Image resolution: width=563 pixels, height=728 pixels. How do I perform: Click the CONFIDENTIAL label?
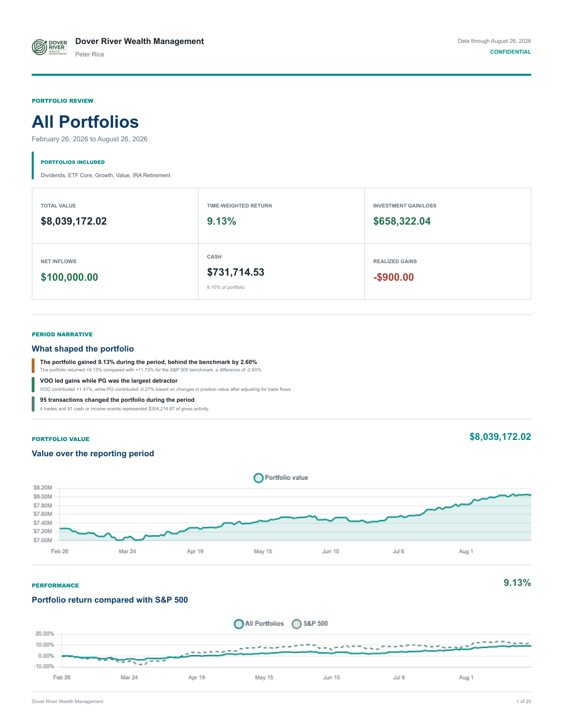point(510,52)
